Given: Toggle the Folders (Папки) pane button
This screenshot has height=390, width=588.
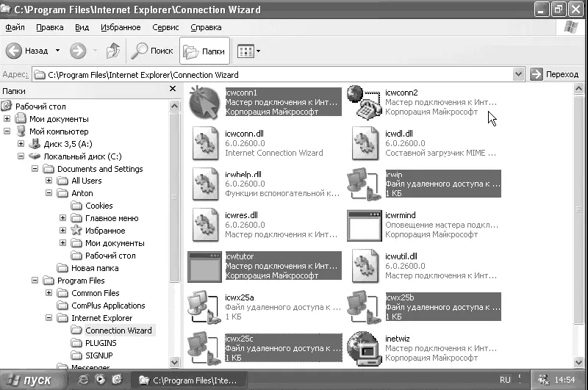Looking at the screenshot, I should click(x=205, y=51).
